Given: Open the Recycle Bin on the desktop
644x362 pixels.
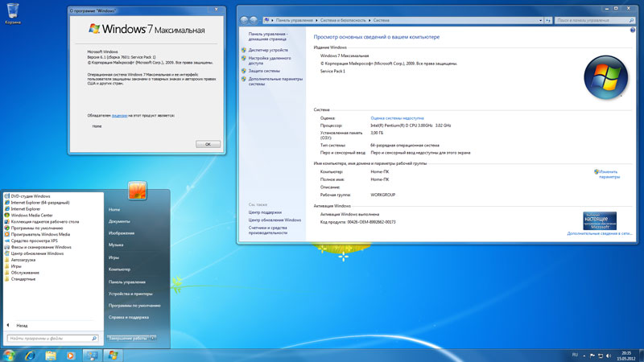Looking at the screenshot, I should click(x=13, y=12).
